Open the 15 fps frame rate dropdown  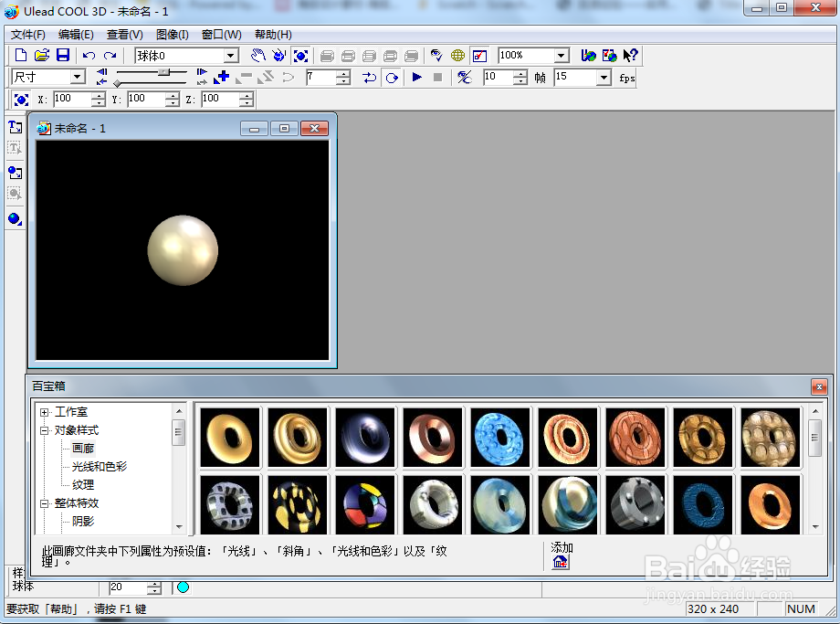[604, 77]
